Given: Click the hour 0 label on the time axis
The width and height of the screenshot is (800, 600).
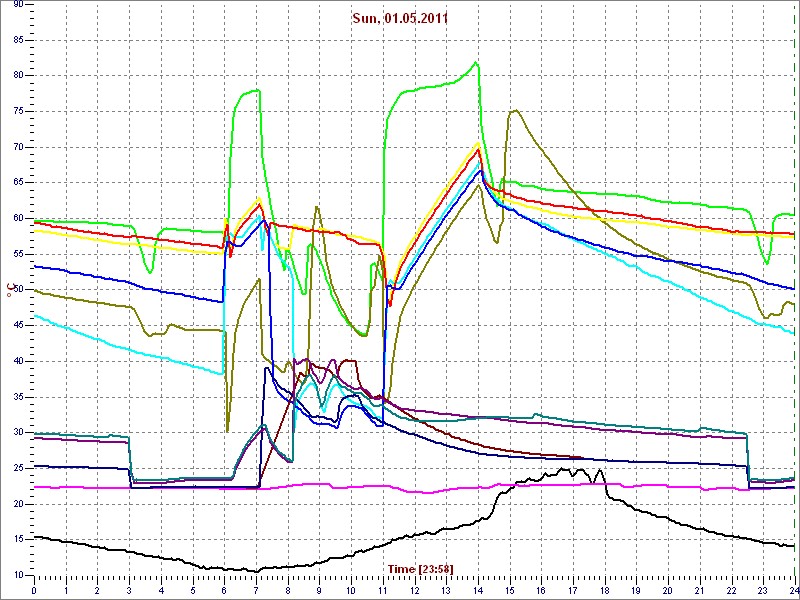Looking at the screenshot, I should click(34, 590).
